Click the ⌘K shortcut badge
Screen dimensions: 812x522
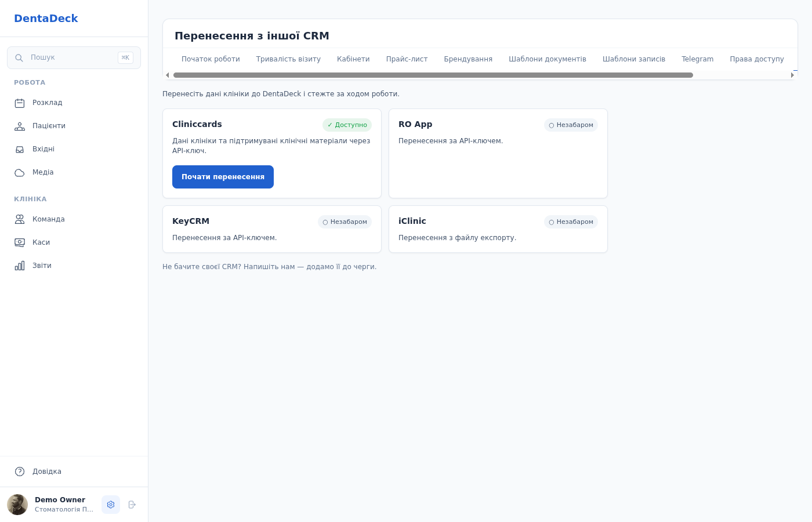click(125, 57)
